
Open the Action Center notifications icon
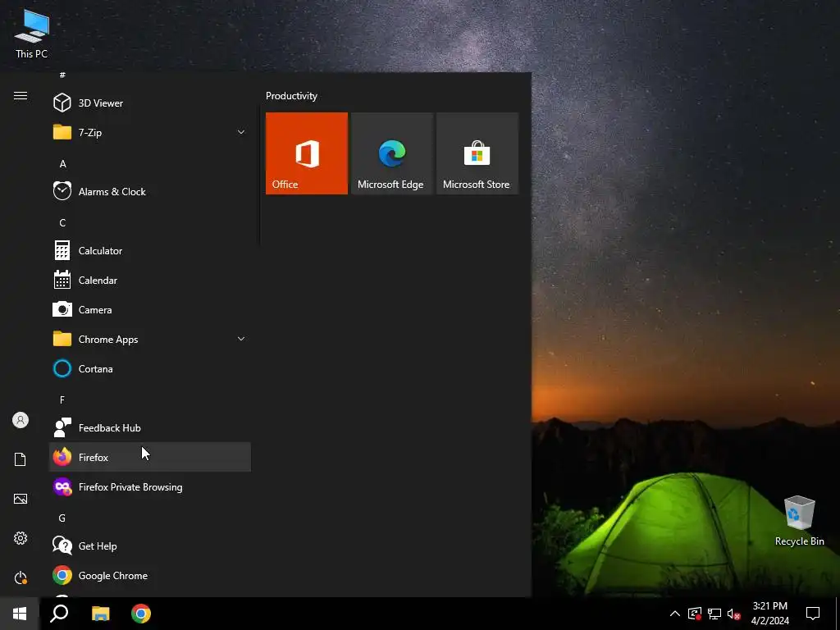click(813, 614)
